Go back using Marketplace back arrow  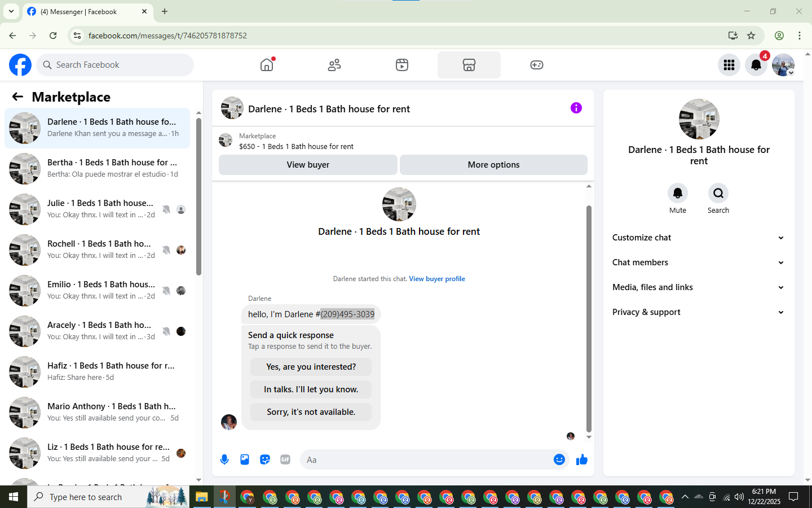point(17,97)
